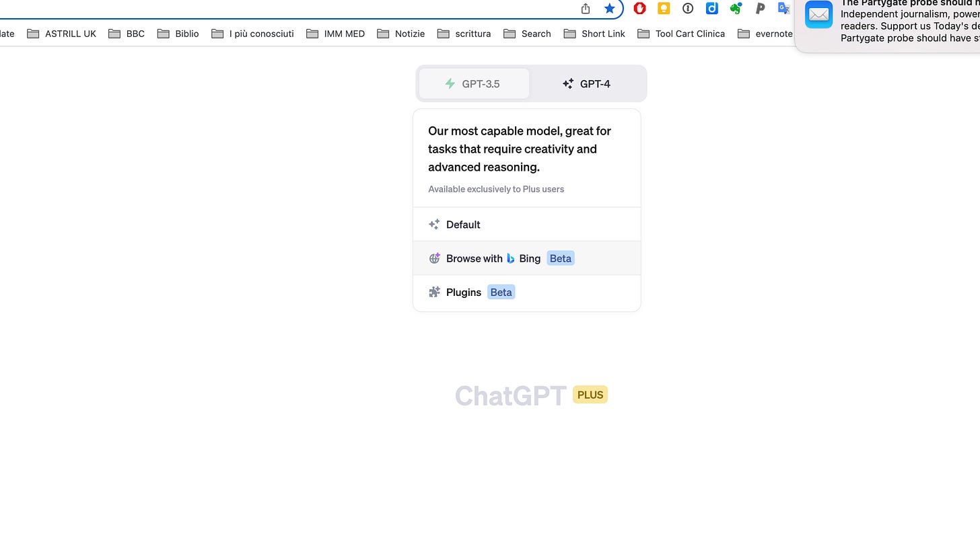Open the 1Password keyhole extension icon

pos(688,8)
